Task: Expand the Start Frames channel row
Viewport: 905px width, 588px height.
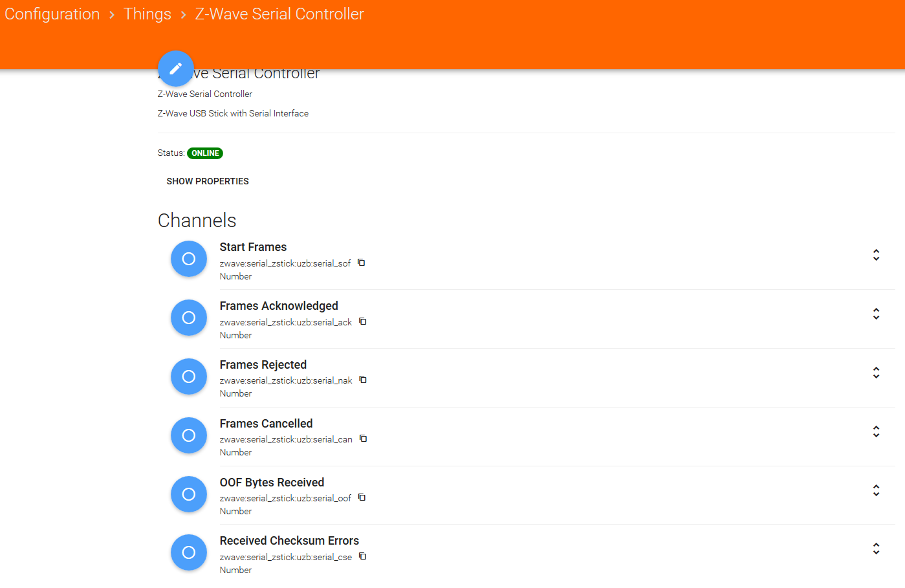Action: (876, 255)
